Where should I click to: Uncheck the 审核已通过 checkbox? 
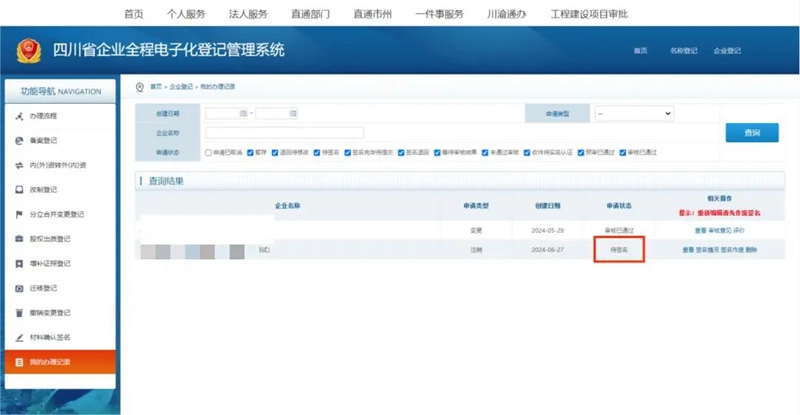pos(623,153)
